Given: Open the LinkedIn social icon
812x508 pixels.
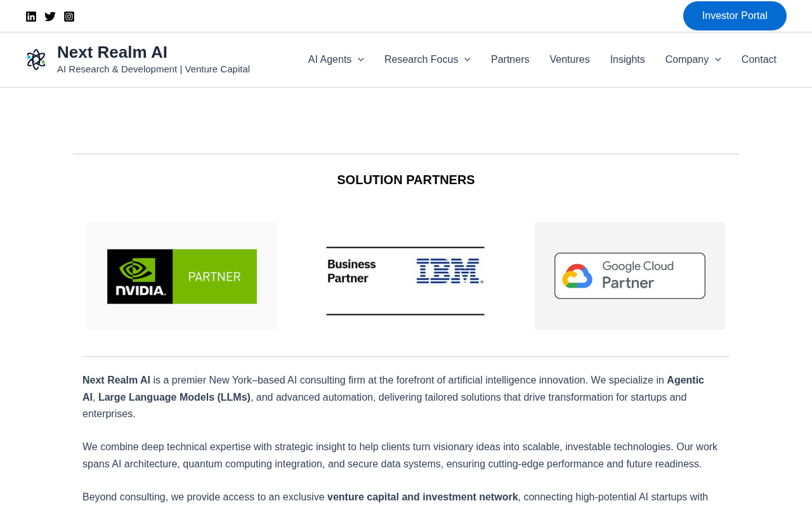Looking at the screenshot, I should point(31,17).
